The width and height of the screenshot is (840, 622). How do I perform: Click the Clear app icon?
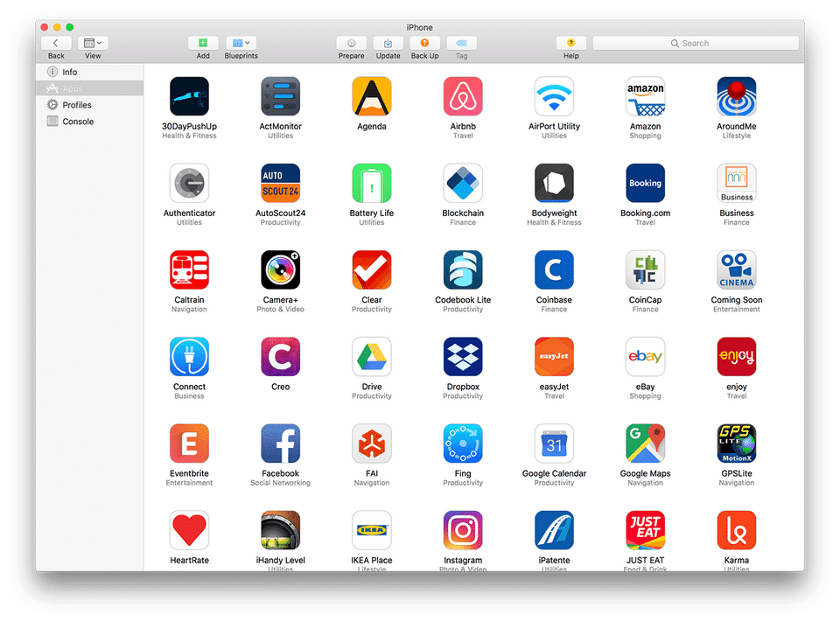[372, 270]
